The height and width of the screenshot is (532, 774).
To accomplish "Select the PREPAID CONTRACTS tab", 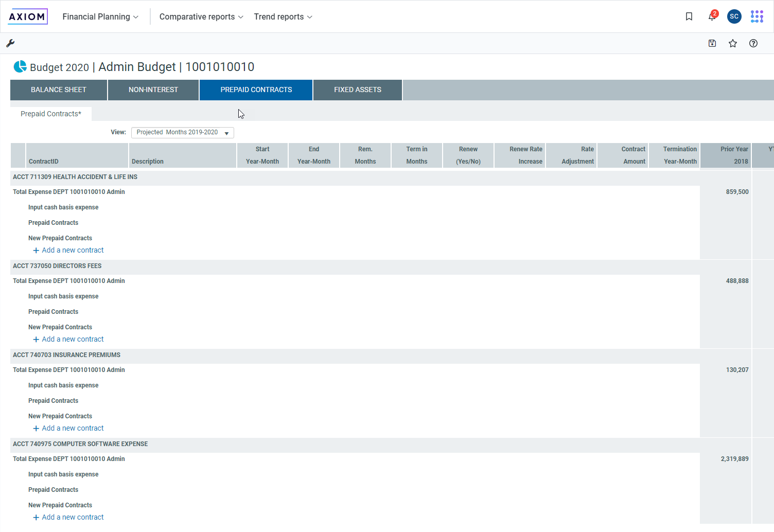I will click(256, 90).
